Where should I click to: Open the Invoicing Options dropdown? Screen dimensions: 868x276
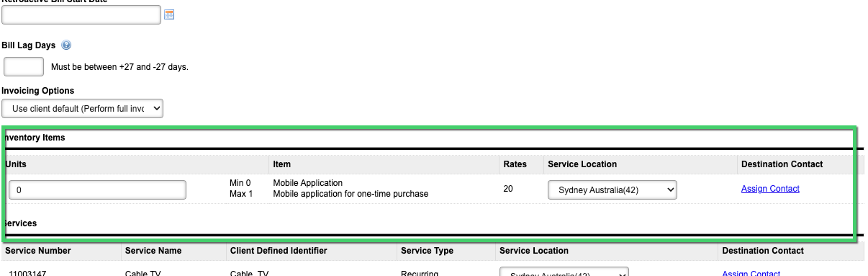83,109
